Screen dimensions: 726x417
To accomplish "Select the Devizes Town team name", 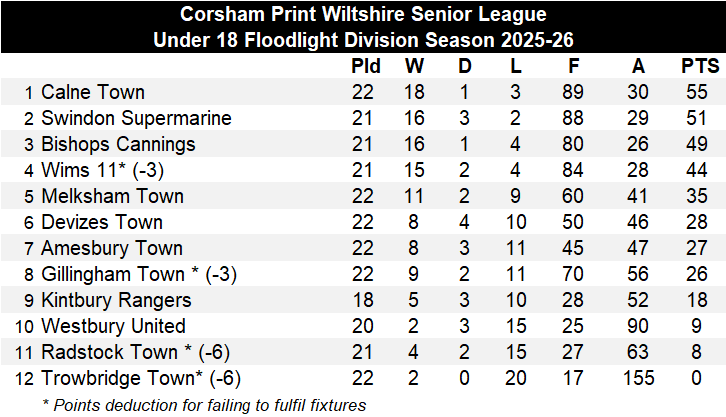I will pyautogui.click(x=102, y=222).
